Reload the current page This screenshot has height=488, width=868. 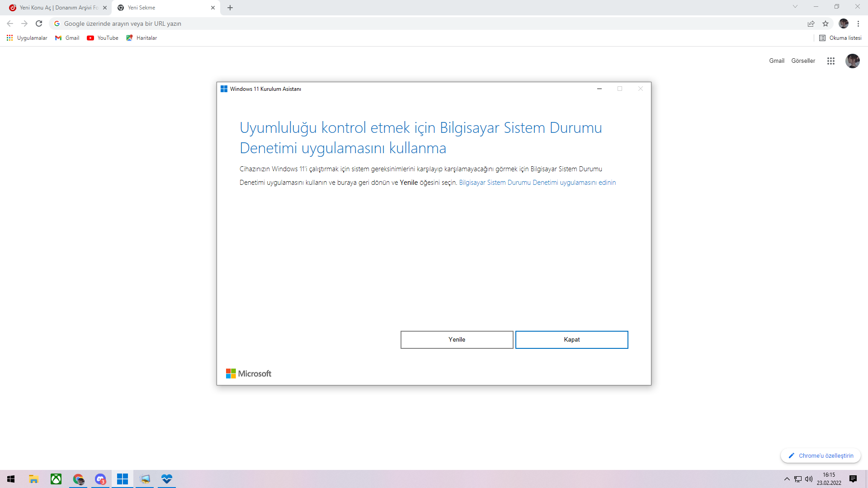[39, 23]
